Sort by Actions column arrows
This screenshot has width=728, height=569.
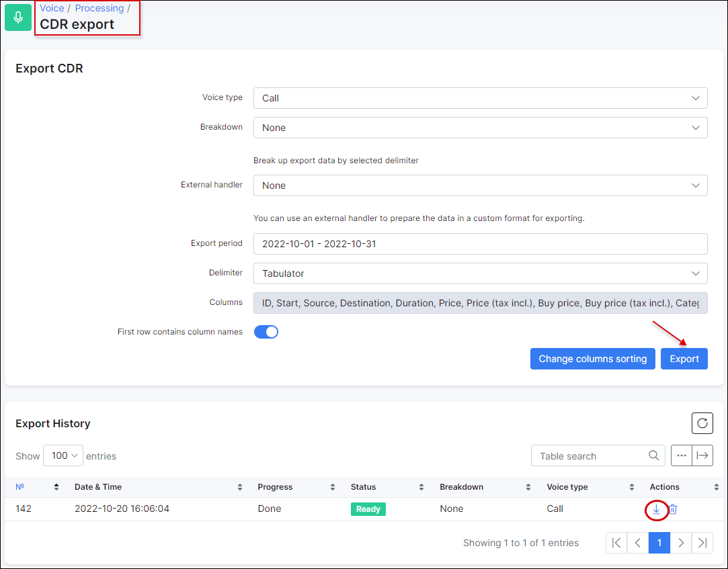click(x=717, y=487)
